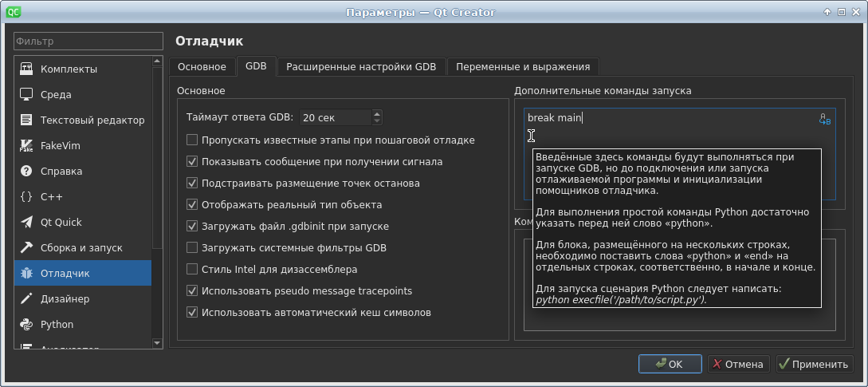The image size is (868, 387).
Task: Switch to the Расширенные настройки GDB tab
Action: click(x=361, y=67)
